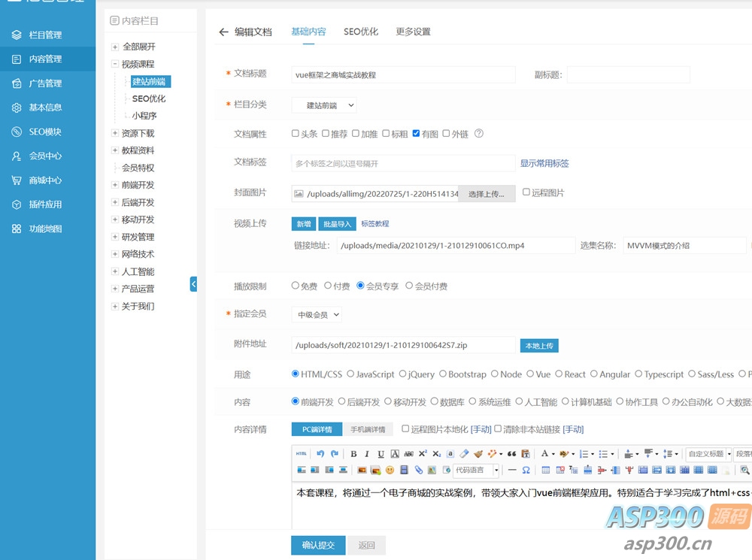Open the 指定会员 dropdown showing 中级会员
This screenshot has height=560, width=752.
pos(317,315)
